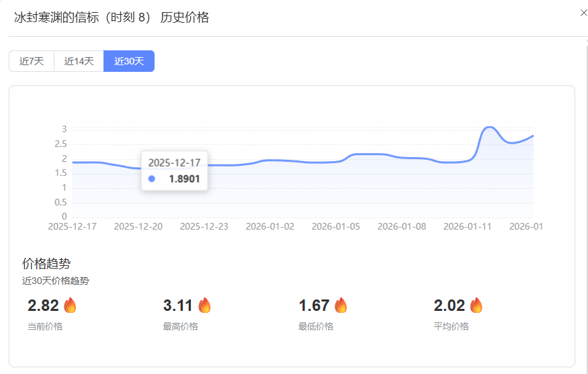Viewport: 588px width, 374px height.
Task: Click the 2025-12-17 x-axis label
Action: 73,226
